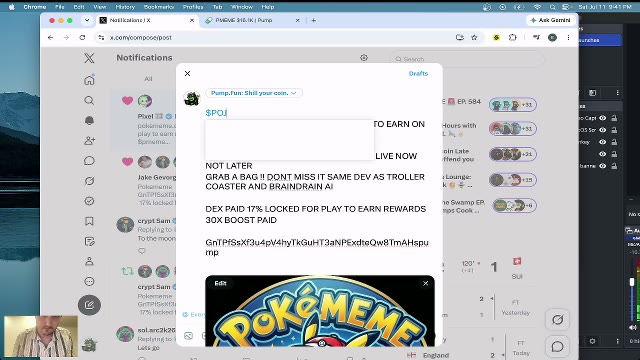The image size is (640, 360).
Task: Switch to the PMEME Pump tab
Action: pos(252,20)
